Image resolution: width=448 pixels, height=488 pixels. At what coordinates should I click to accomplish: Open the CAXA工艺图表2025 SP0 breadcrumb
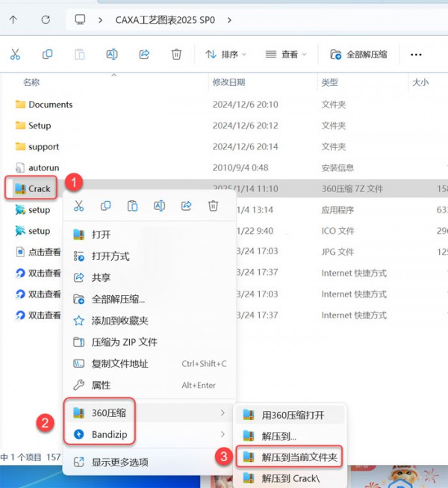[165, 20]
